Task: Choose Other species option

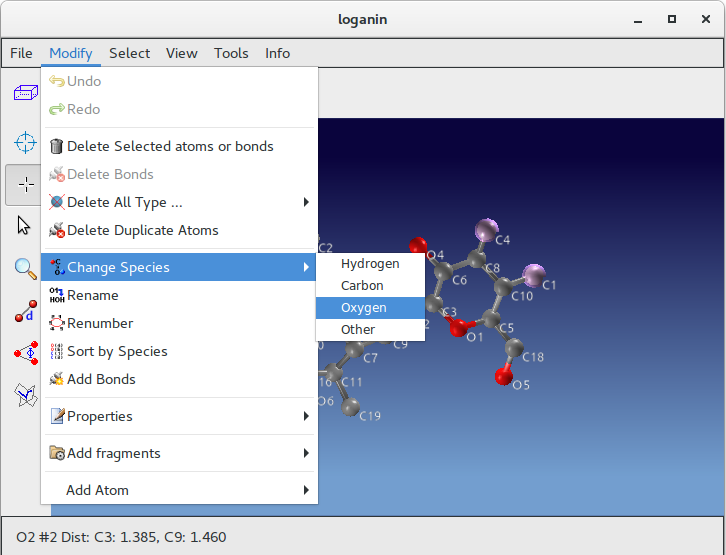Action: [370, 330]
